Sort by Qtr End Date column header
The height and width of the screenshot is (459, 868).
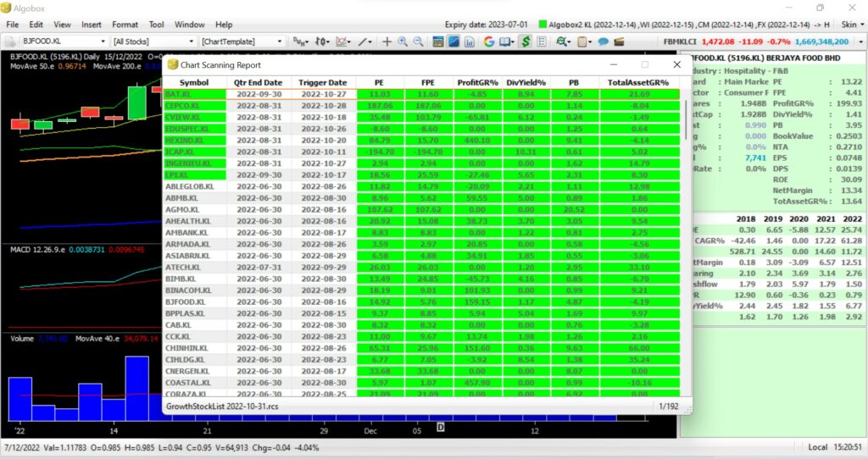[258, 82]
